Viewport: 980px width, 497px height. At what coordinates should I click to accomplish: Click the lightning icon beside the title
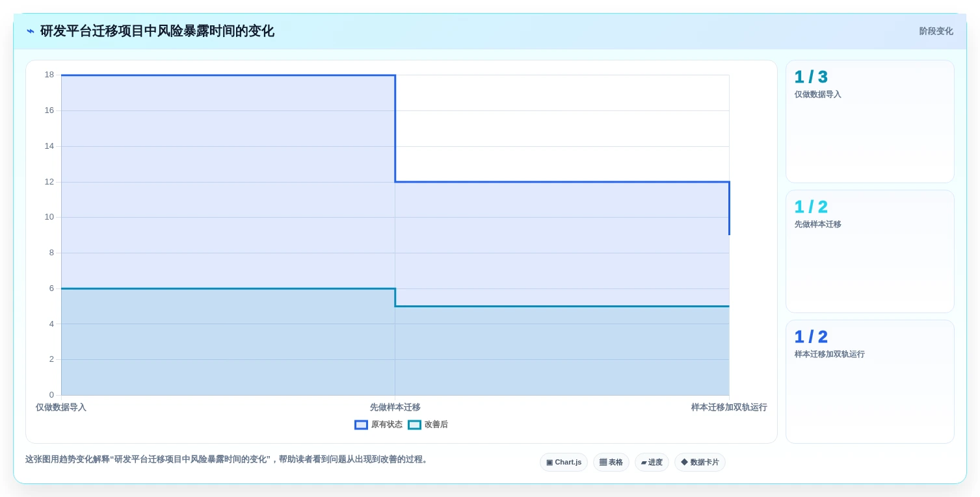click(31, 31)
